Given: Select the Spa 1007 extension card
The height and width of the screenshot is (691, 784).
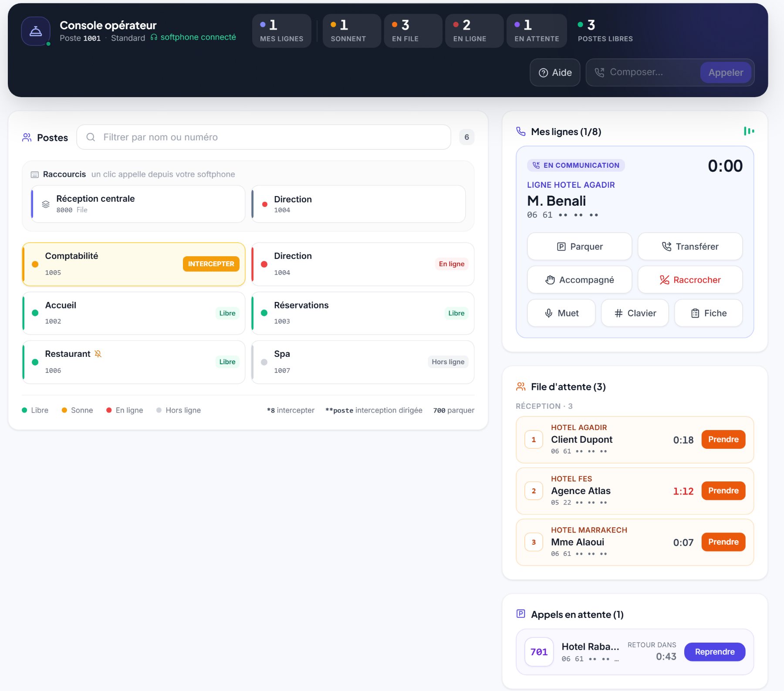Looking at the screenshot, I should 363,362.
